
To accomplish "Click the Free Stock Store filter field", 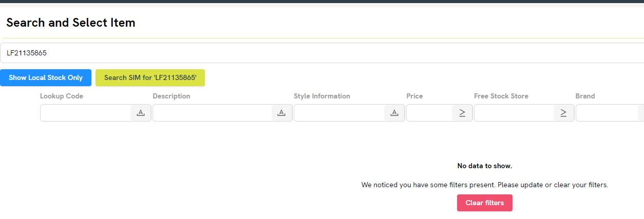I will pos(514,113).
